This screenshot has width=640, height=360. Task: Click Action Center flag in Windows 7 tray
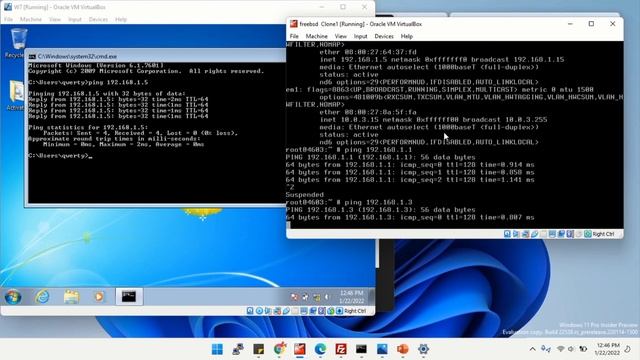[x=295, y=297]
